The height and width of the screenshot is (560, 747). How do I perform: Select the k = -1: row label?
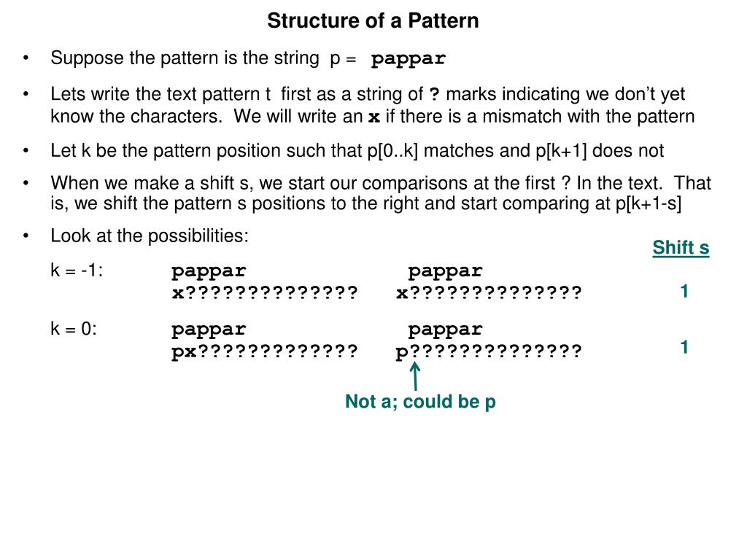77,271
